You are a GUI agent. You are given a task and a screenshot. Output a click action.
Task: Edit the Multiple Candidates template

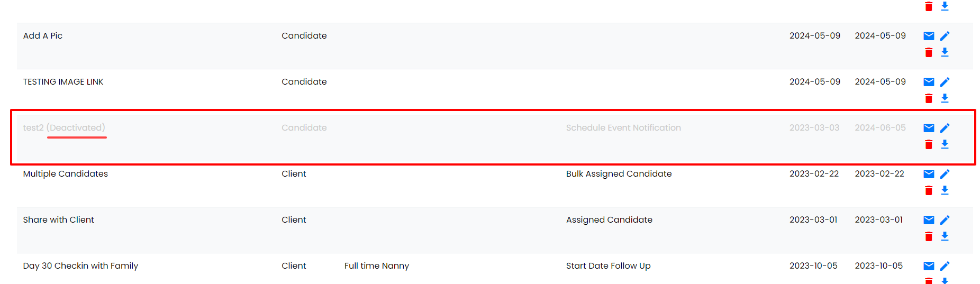click(x=945, y=174)
